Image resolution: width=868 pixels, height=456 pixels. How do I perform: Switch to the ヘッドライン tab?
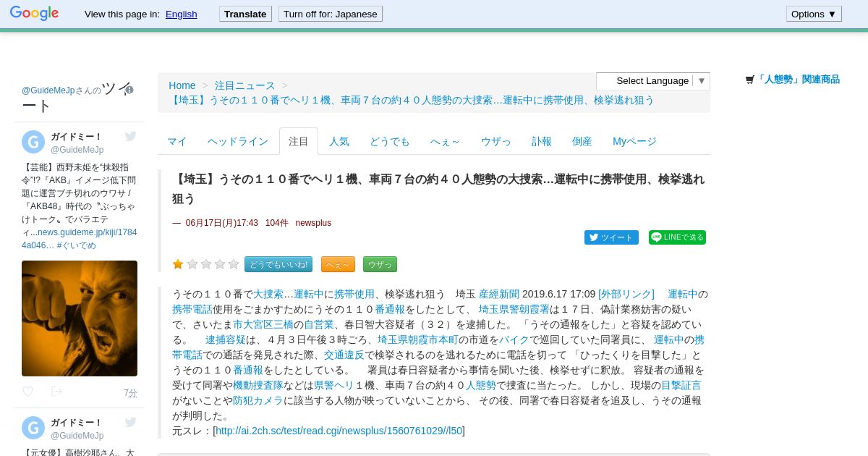coord(238,141)
